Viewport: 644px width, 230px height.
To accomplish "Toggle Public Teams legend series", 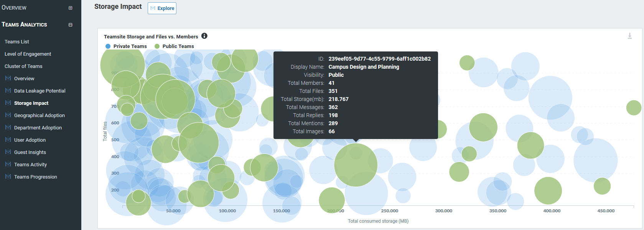I will point(178,46).
